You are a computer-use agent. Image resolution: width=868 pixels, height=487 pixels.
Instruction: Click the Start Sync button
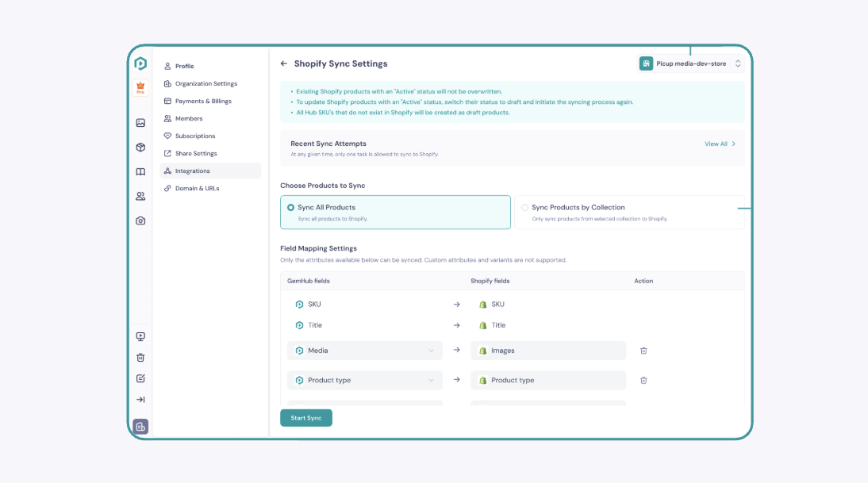[306, 418]
